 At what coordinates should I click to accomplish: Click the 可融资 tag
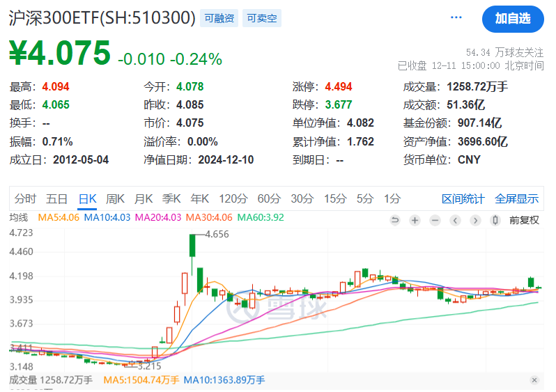(219, 18)
